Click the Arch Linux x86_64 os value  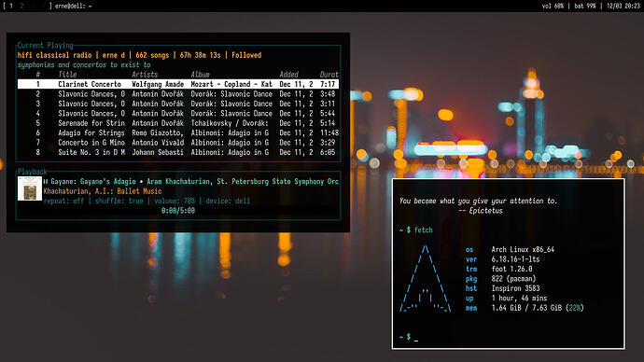click(523, 249)
